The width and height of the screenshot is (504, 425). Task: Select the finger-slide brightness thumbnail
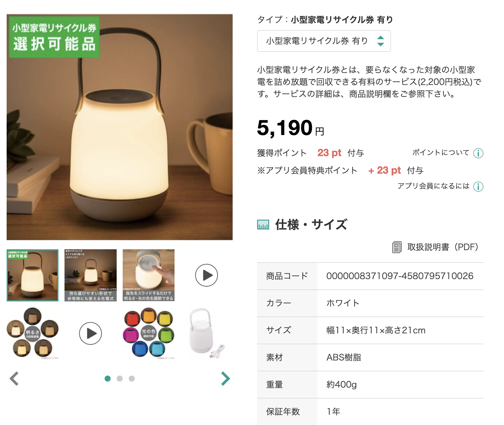149,275
